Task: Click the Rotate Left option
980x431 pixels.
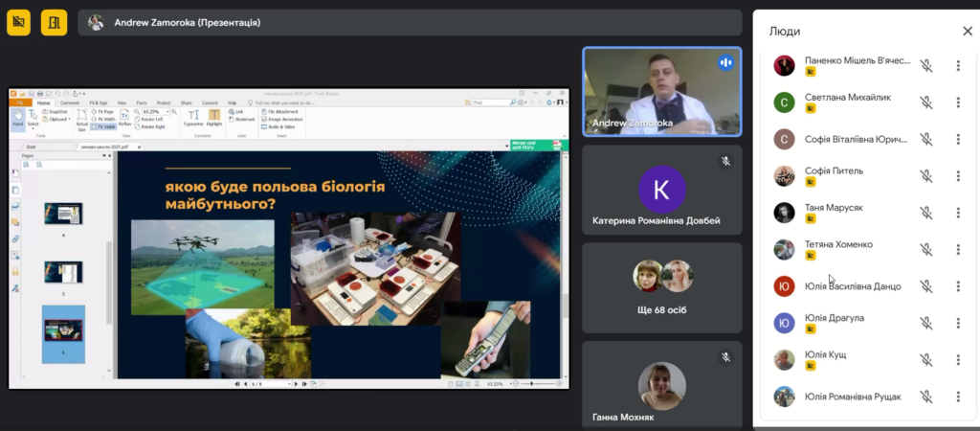Action: tap(148, 119)
